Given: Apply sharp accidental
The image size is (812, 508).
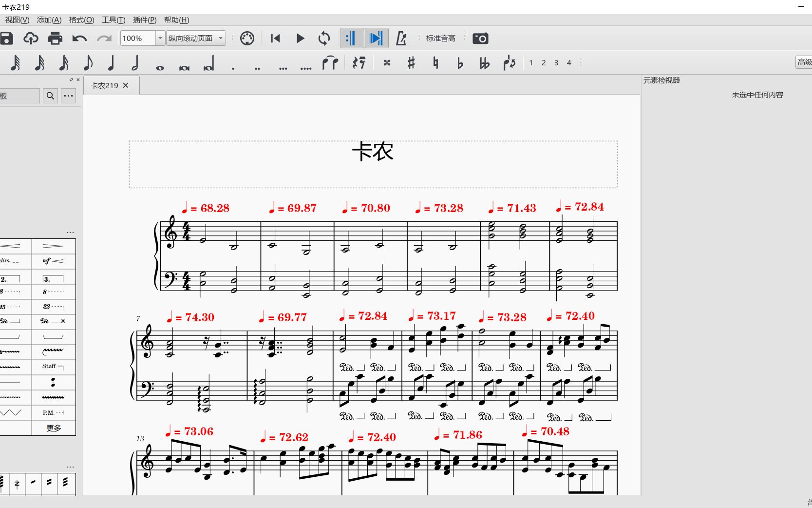Looking at the screenshot, I should pos(411,63).
